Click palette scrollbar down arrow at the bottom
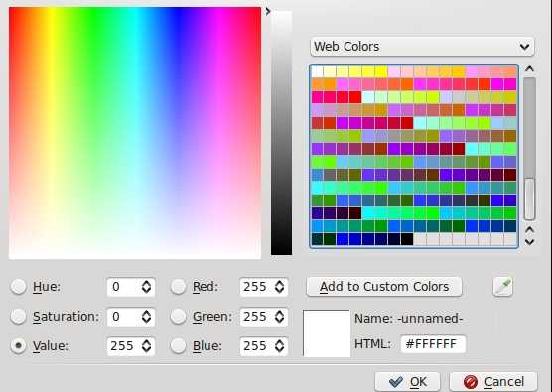The image size is (552, 392). tap(529, 242)
